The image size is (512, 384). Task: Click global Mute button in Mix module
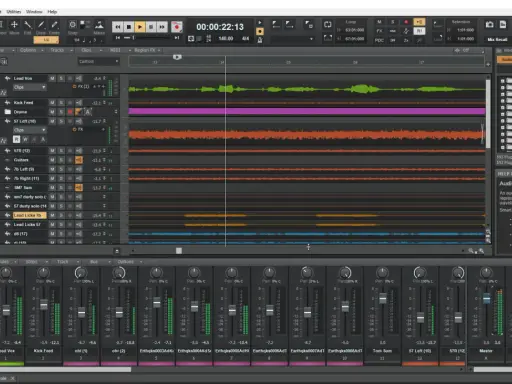pyautogui.click(x=379, y=22)
